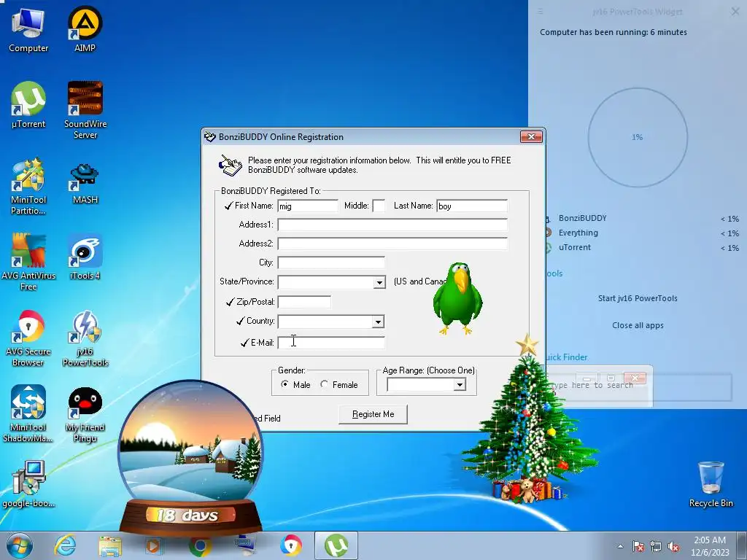Open the Computer desktop icon
This screenshot has height=560, width=747.
(x=28, y=29)
